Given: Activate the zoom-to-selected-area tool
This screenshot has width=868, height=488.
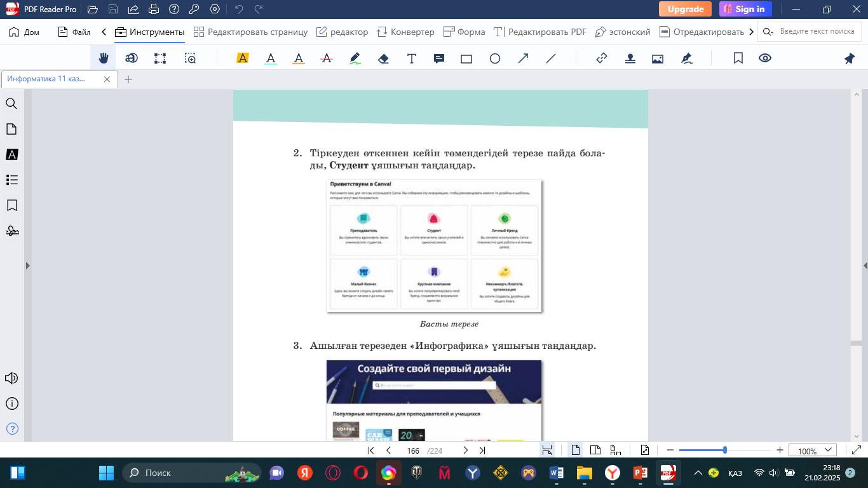Looking at the screenshot, I should [x=190, y=58].
